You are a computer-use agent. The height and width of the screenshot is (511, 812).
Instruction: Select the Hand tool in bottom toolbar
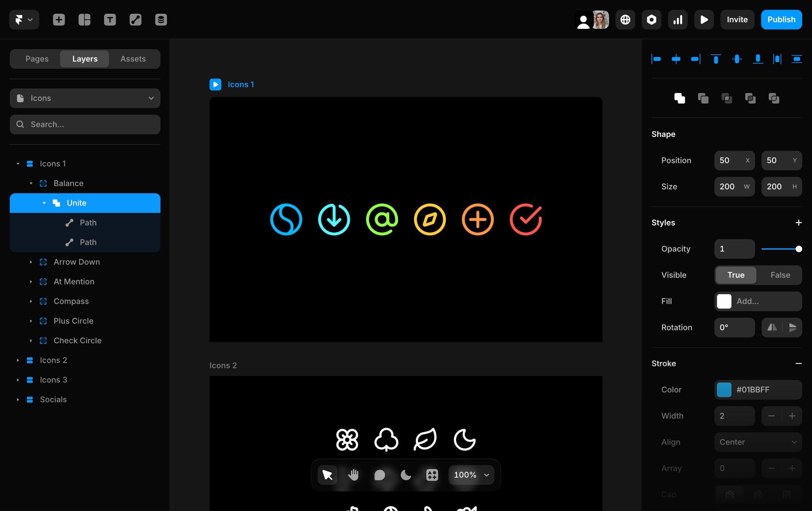pyautogui.click(x=353, y=475)
